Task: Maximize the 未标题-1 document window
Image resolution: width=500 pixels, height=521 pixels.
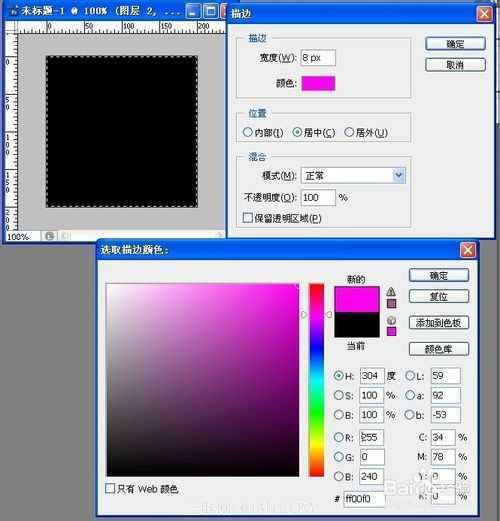Action: [211, 12]
